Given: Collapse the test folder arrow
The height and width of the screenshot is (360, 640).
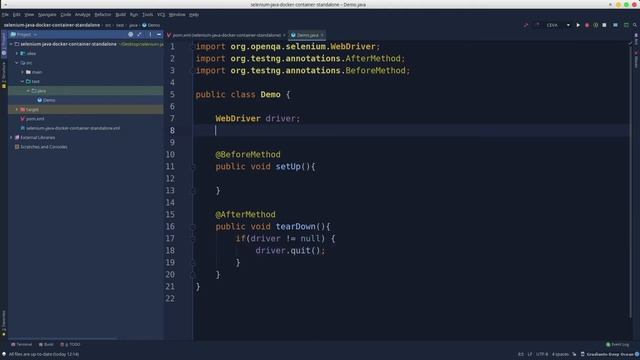Looking at the screenshot, I should click(22, 82).
